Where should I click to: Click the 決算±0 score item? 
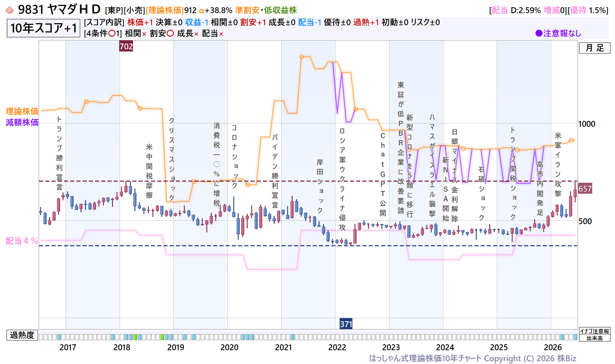click(169, 22)
